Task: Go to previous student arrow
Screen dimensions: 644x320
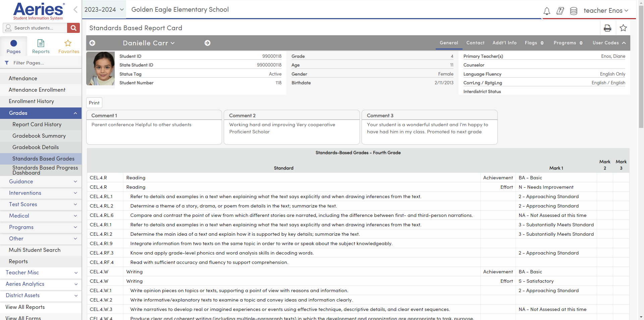Action: pyautogui.click(x=92, y=43)
